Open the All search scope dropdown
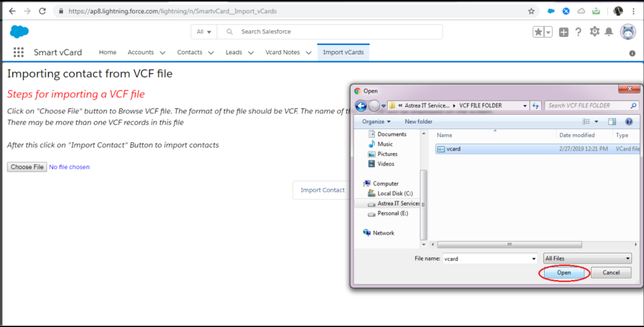644x327 pixels. [204, 32]
